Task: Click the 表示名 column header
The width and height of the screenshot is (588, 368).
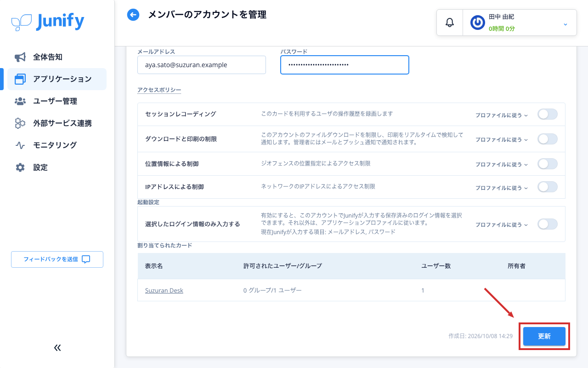Action: coord(154,266)
